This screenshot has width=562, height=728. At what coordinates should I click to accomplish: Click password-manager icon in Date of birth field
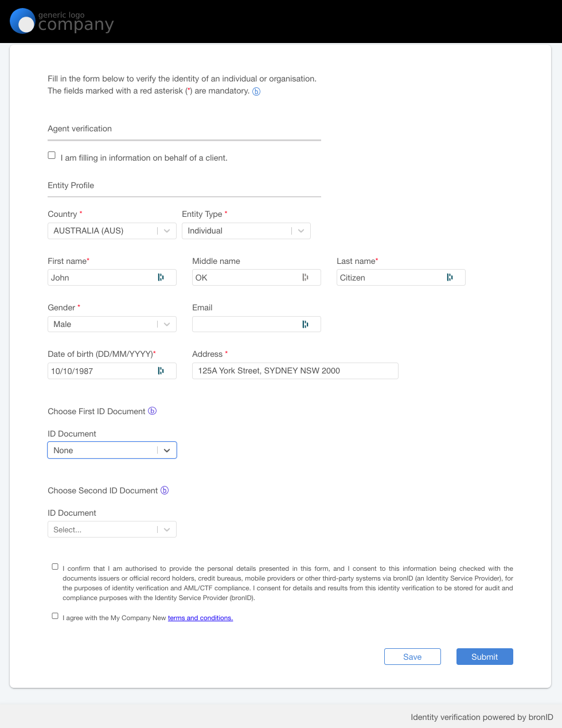coord(161,371)
